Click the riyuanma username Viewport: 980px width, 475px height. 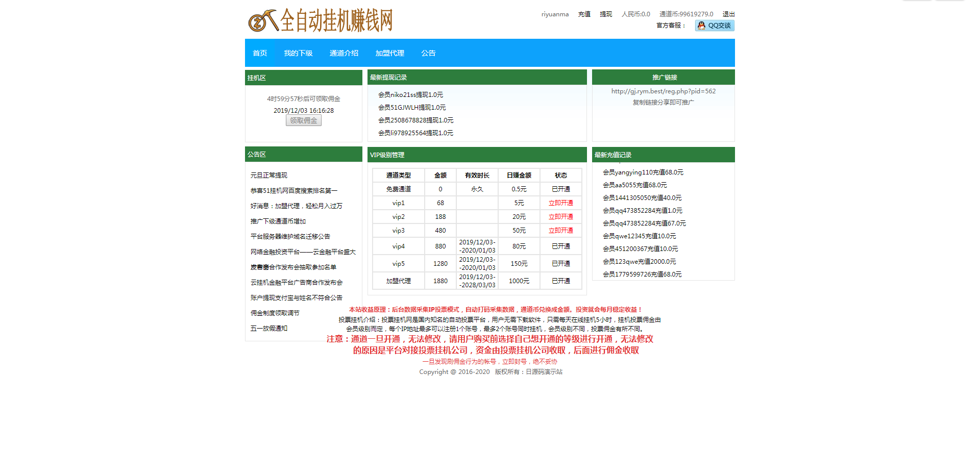point(554,14)
